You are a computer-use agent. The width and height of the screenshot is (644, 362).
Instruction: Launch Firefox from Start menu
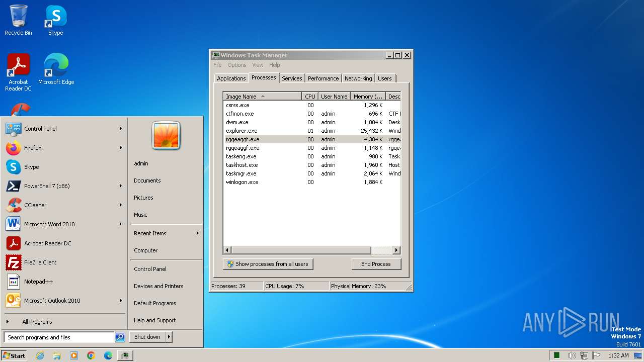pyautogui.click(x=13, y=148)
